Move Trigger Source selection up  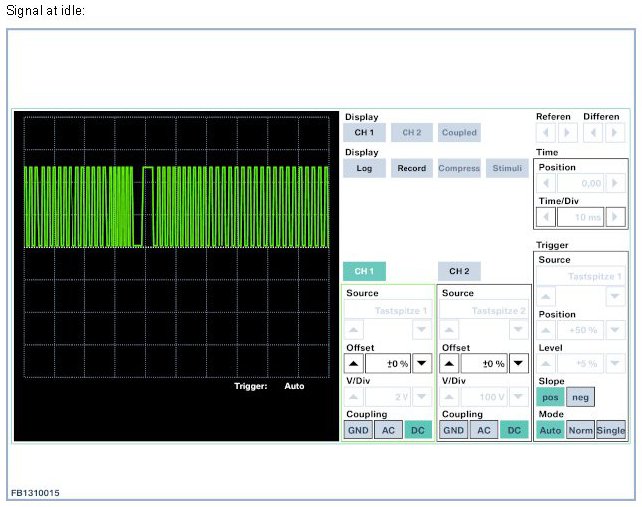coord(546,296)
